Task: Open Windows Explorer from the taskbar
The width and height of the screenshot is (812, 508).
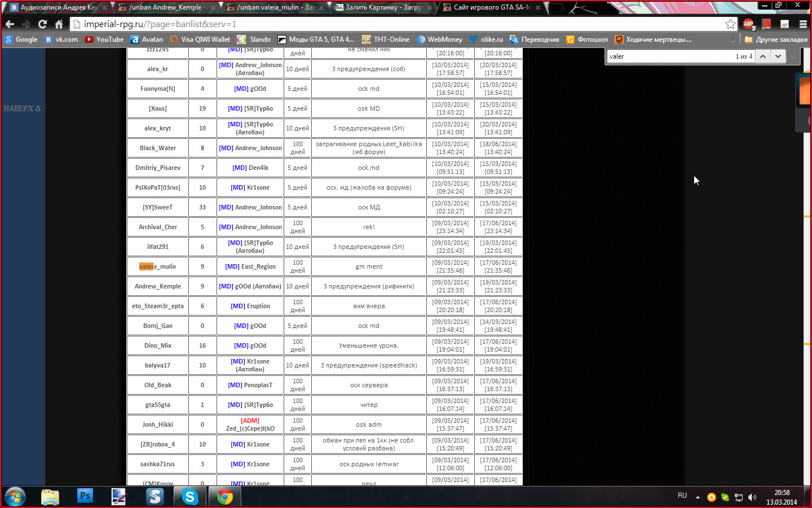Action: [50, 497]
